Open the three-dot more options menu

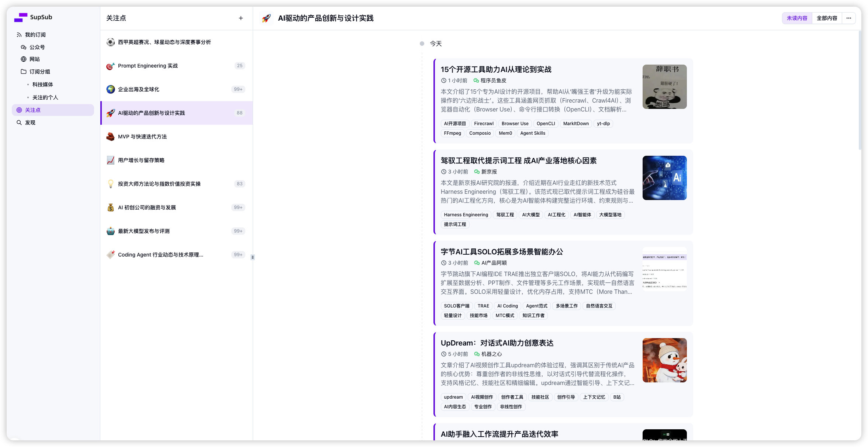[x=849, y=18]
